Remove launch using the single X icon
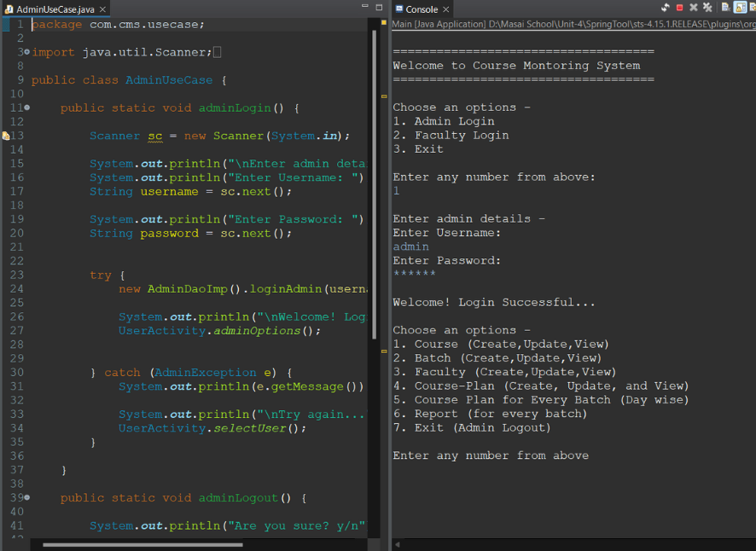The image size is (756, 551). point(694,7)
